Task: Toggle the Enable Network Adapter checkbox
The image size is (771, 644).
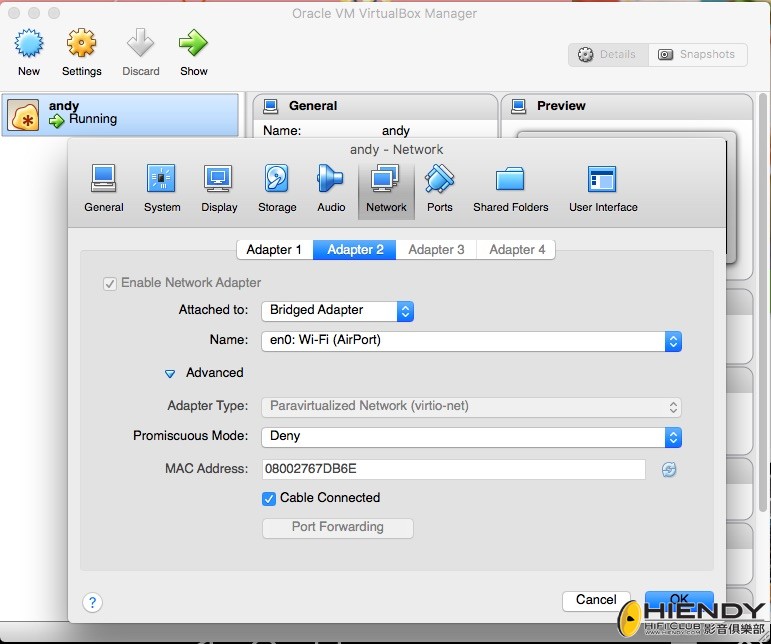Action: 110,283
